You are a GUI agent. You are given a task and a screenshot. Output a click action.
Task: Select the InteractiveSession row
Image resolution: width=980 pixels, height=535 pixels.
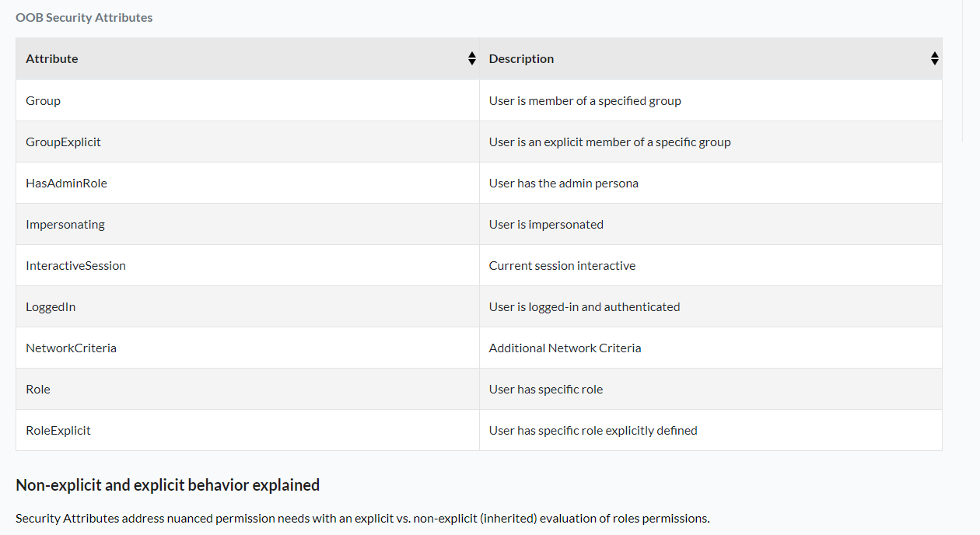(x=75, y=265)
